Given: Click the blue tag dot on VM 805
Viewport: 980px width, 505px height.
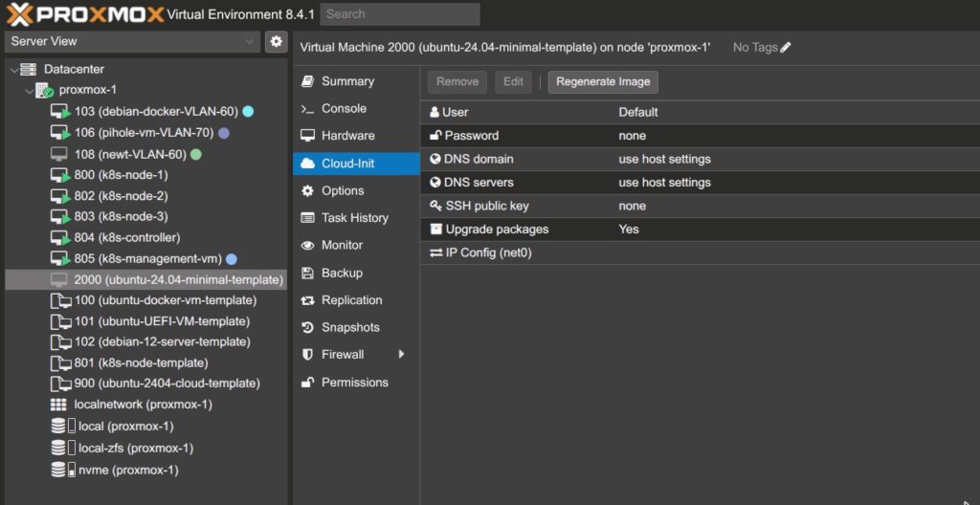Looking at the screenshot, I should (232, 259).
